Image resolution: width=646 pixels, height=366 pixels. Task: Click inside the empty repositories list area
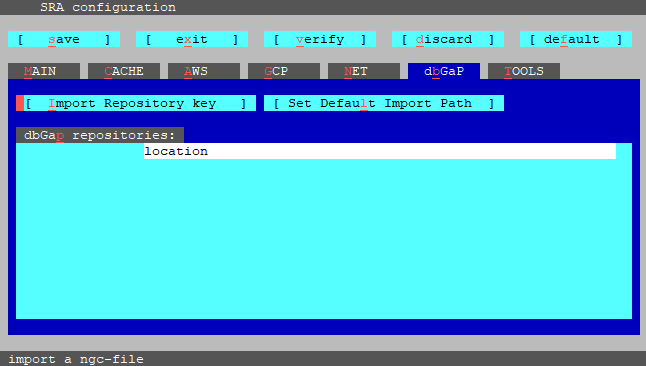coord(324,239)
